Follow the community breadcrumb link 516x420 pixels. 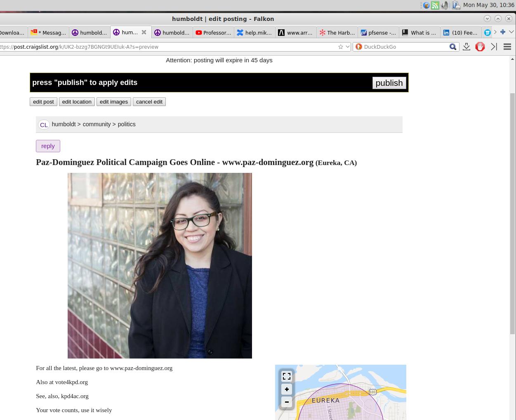coord(97,124)
